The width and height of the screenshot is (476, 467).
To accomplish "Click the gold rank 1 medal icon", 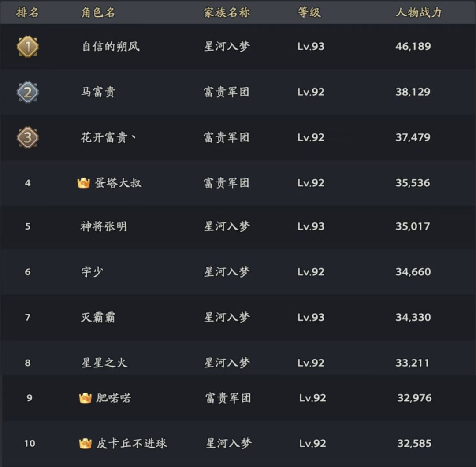I will point(28,47).
